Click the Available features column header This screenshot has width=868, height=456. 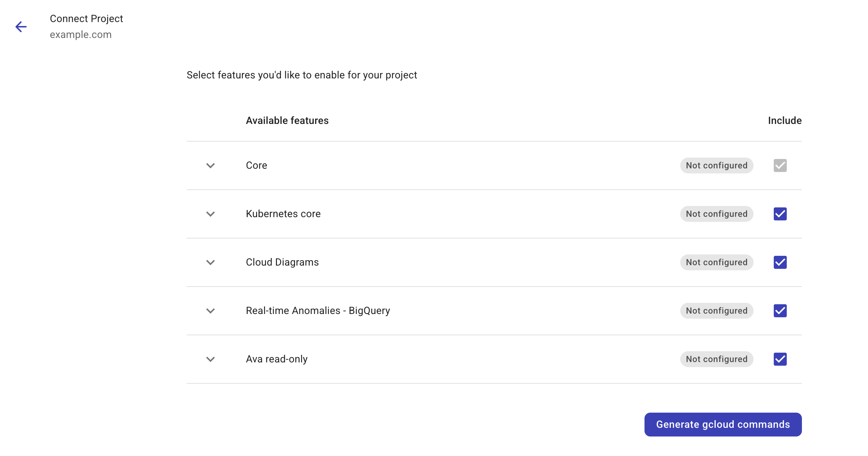click(x=287, y=121)
